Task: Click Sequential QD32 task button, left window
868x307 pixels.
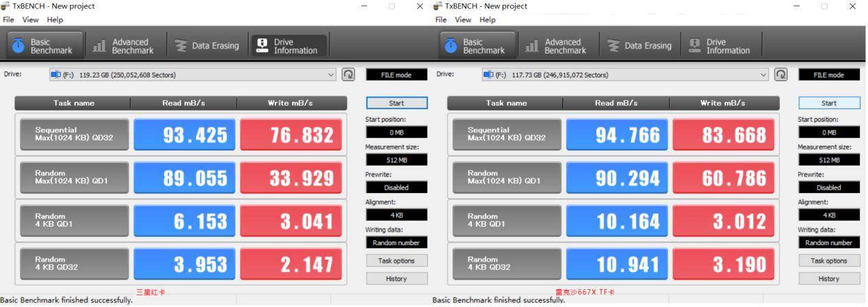Action: click(74, 135)
